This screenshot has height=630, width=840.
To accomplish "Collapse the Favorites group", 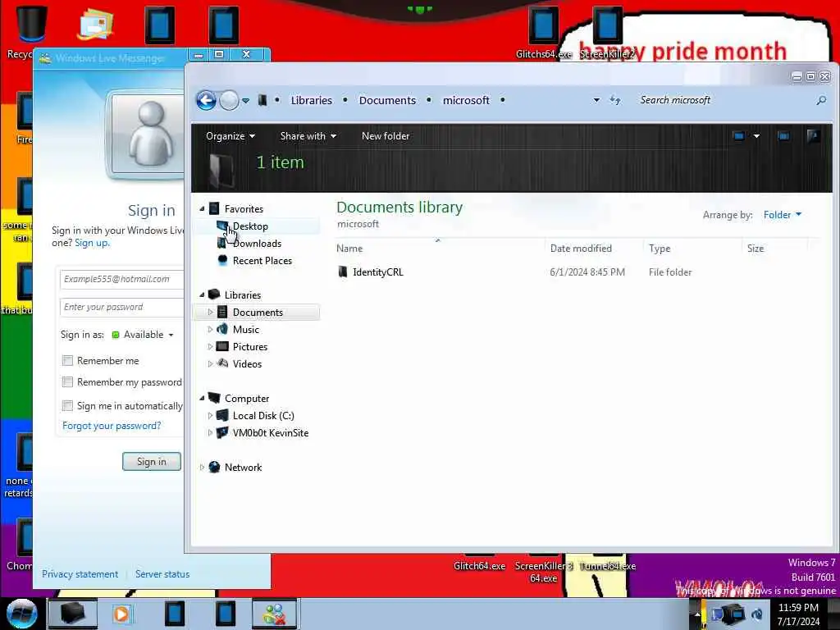I will pyautogui.click(x=202, y=209).
